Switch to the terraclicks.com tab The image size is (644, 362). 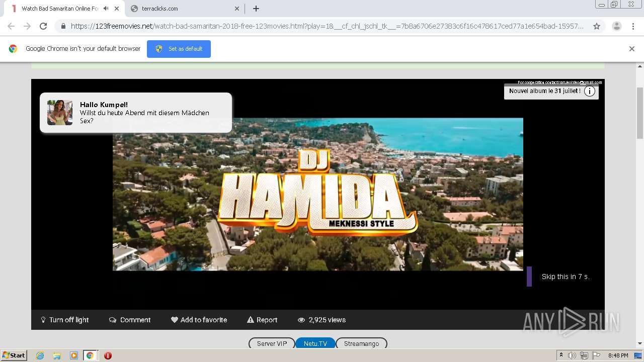click(x=184, y=9)
